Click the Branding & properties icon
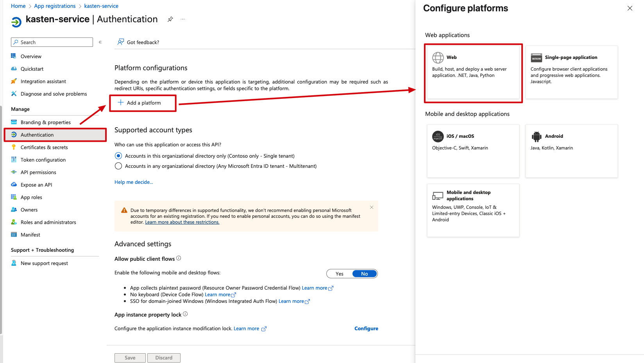 tap(14, 122)
